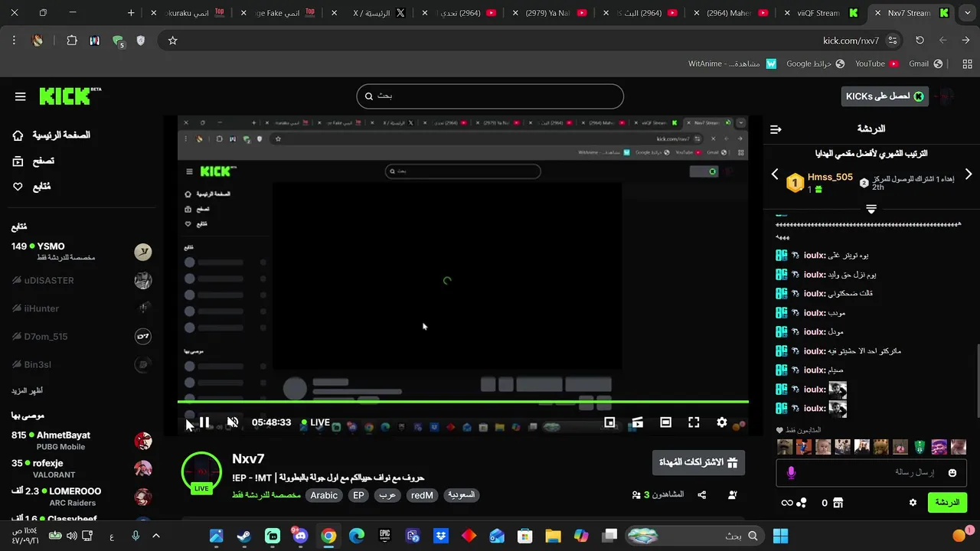This screenshot has width=980, height=551.
Task: Select the EP tag
Action: tap(358, 495)
